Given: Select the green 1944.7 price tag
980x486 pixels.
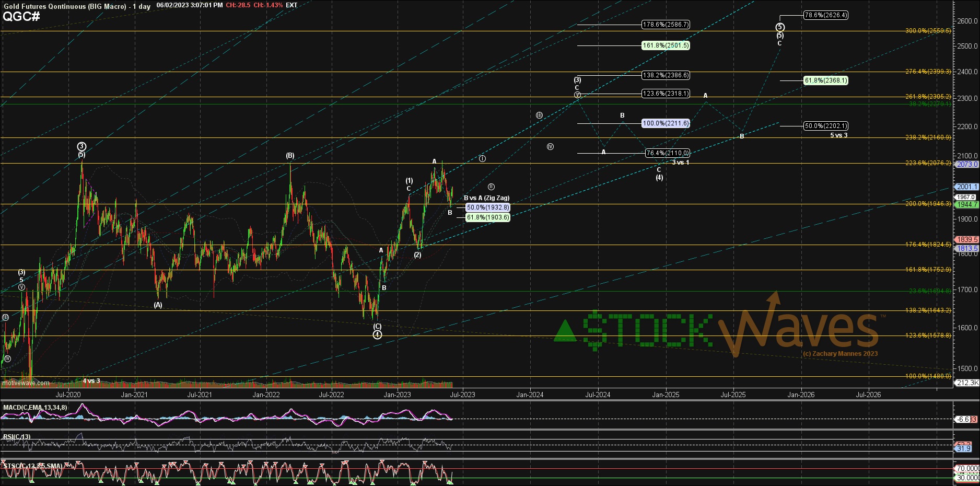Looking at the screenshot, I should pyautogui.click(x=967, y=204).
